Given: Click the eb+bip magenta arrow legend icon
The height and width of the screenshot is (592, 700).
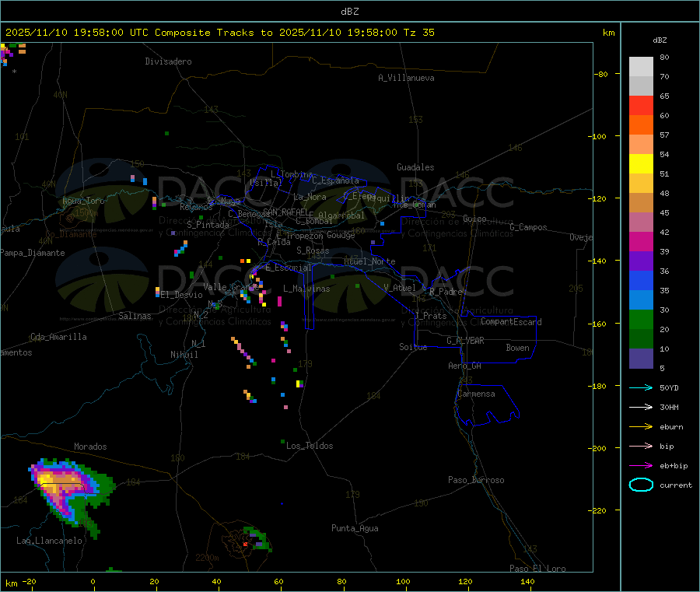Looking at the screenshot, I should [641, 466].
